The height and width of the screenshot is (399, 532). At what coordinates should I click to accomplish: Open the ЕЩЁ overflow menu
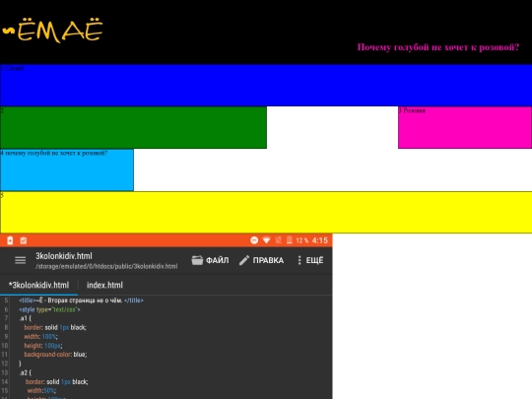310,260
